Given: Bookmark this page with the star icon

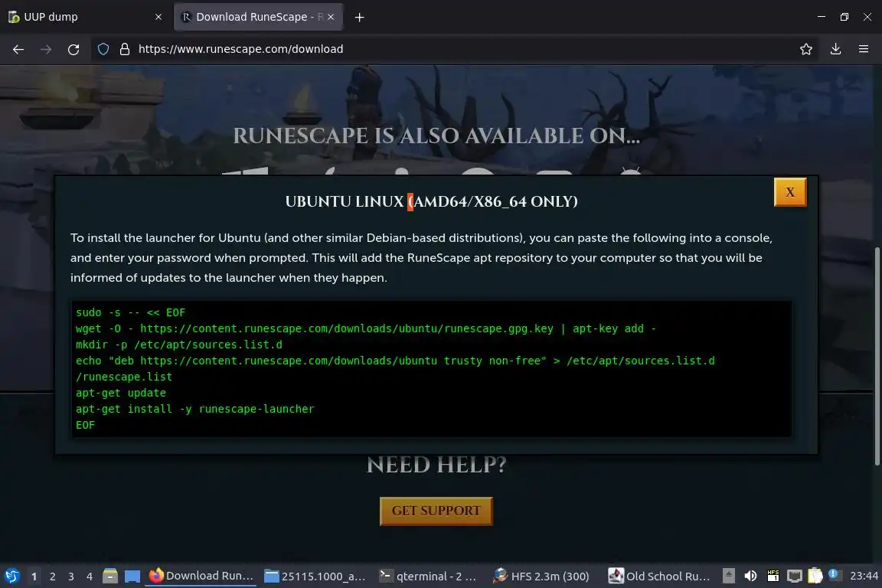Looking at the screenshot, I should pyautogui.click(x=806, y=50).
